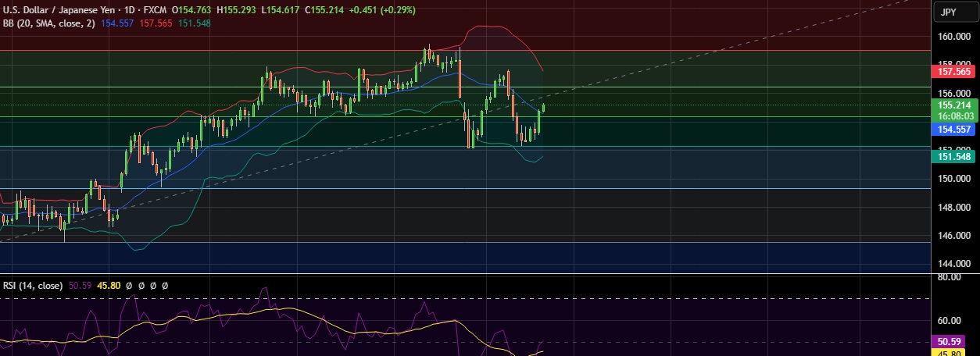
Task: Click the low value L154.617
Action: [x=281, y=10]
